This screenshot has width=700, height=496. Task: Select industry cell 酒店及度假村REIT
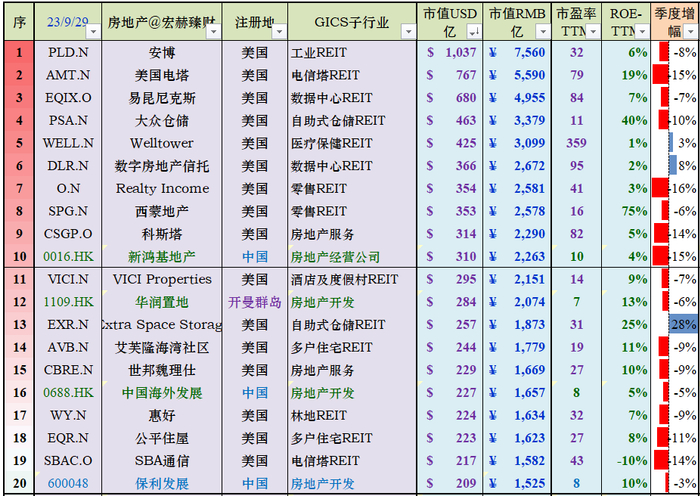tap(352, 279)
